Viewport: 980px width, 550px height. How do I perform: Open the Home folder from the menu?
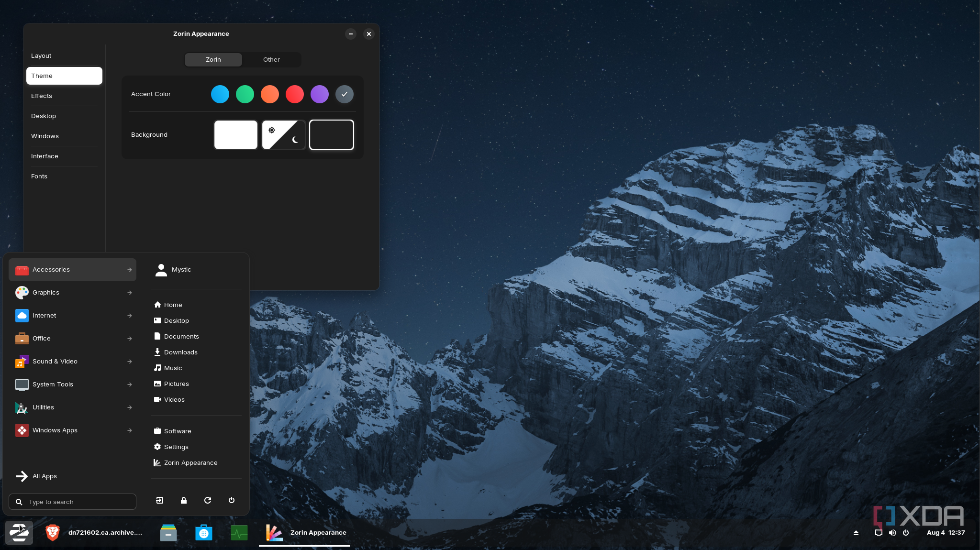click(x=196, y=305)
